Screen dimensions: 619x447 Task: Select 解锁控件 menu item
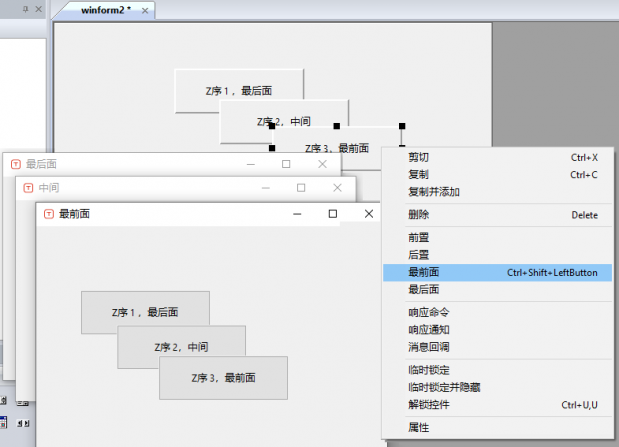coord(497,405)
